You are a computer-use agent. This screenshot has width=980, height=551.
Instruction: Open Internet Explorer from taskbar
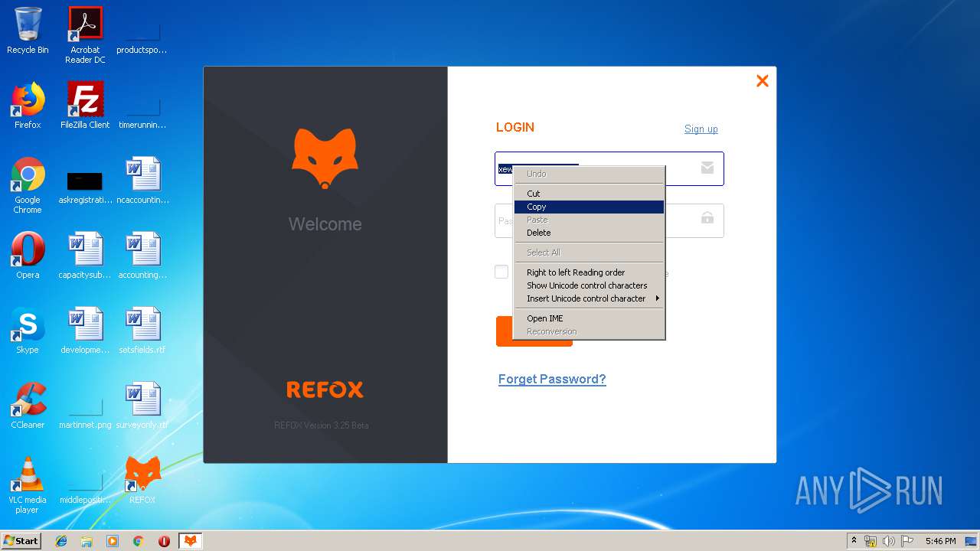click(61, 541)
